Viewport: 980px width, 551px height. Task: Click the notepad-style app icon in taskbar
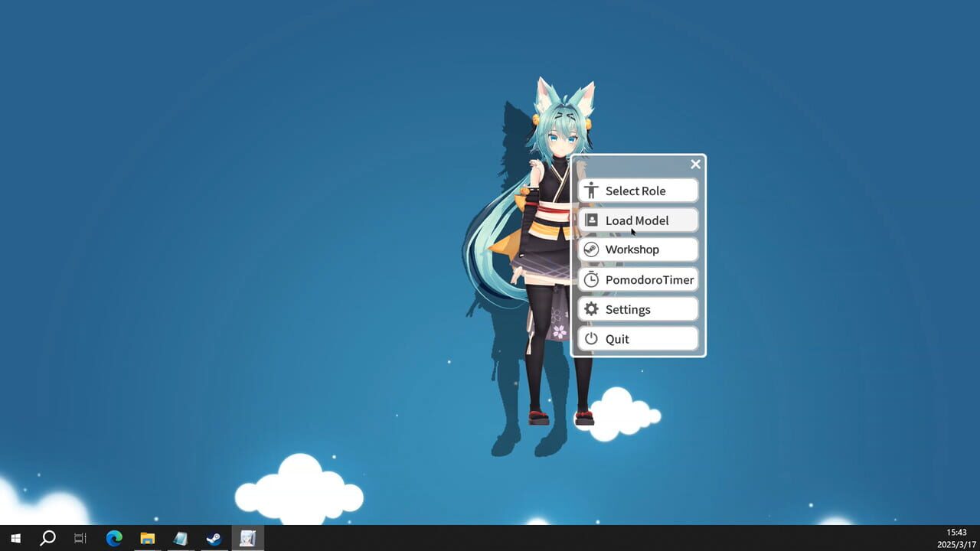[181, 538]
